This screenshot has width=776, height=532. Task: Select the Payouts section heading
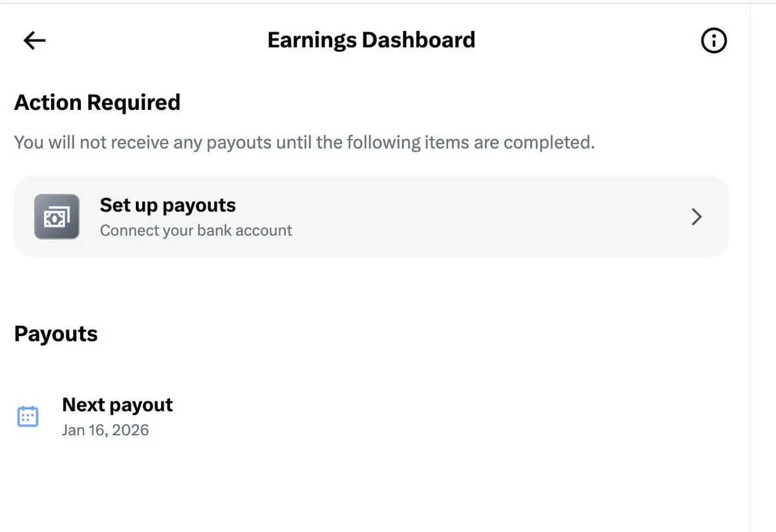point(56,334)
